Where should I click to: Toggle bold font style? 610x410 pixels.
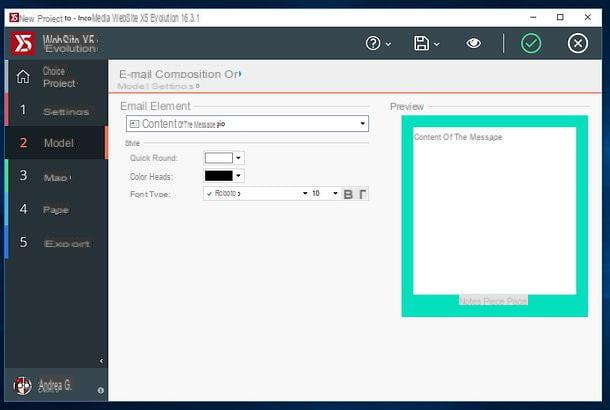[348, 194]
